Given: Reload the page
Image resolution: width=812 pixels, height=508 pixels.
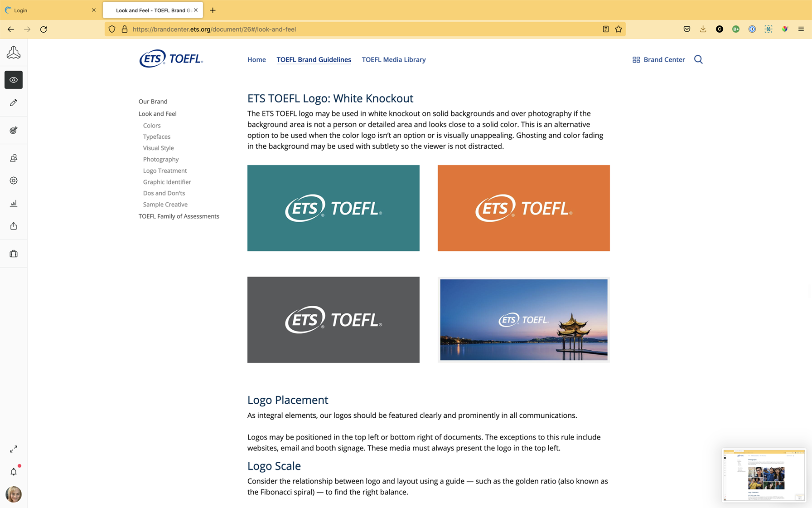Looking at the screenshot, I should pyautogui.click(x=43, y=29).
